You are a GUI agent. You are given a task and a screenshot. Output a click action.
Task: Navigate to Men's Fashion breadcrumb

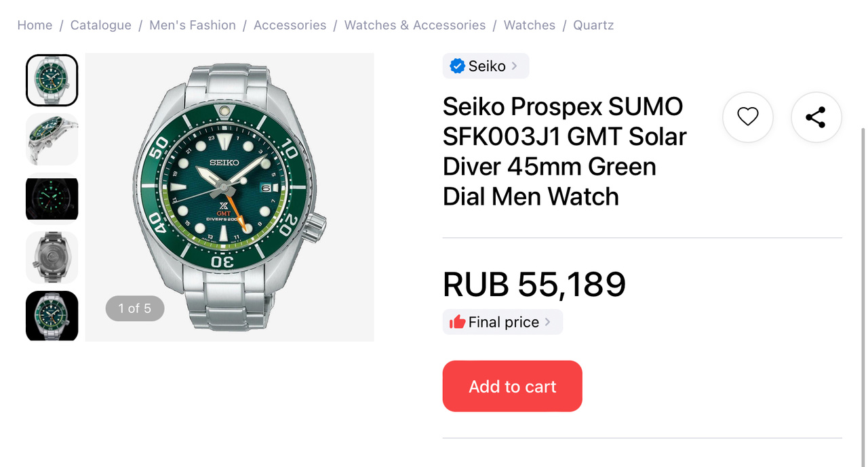point(193,25)
